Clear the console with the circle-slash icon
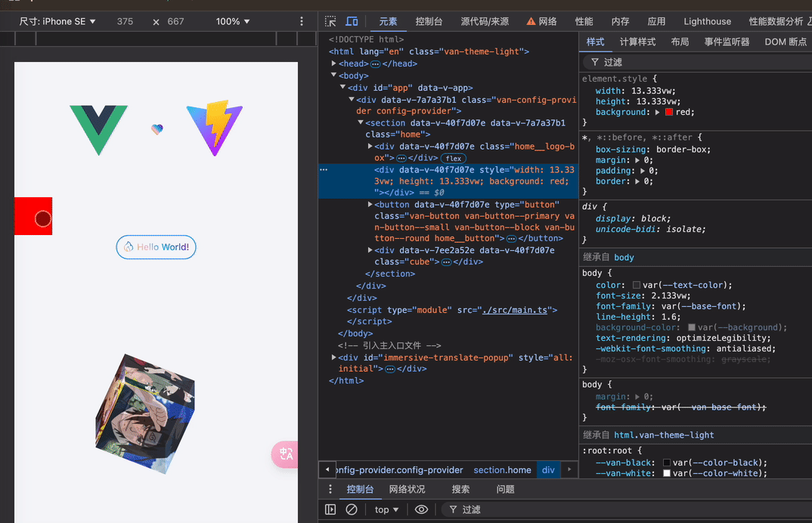This screenshot has width=812, height=523. [352, 509]
